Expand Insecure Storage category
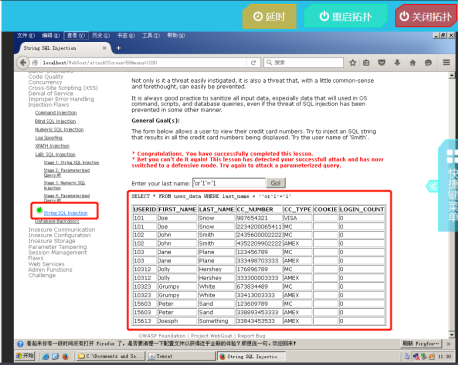Screen dimensions: 458x365 click(52, 241)
